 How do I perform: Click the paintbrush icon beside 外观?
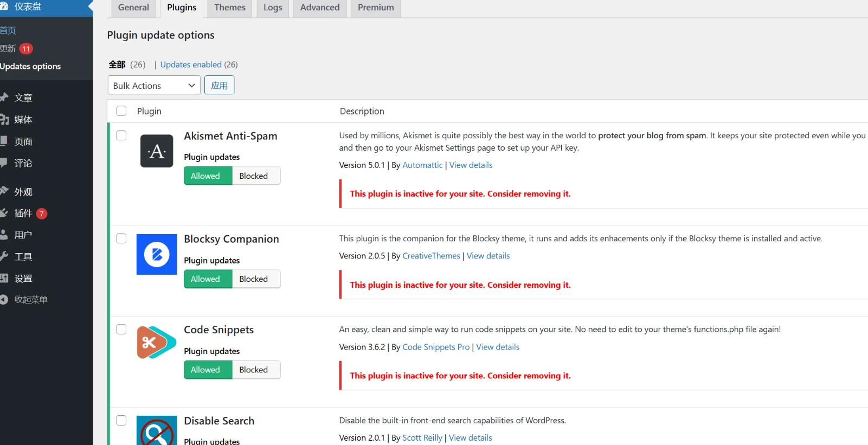(x=4, y=191)
